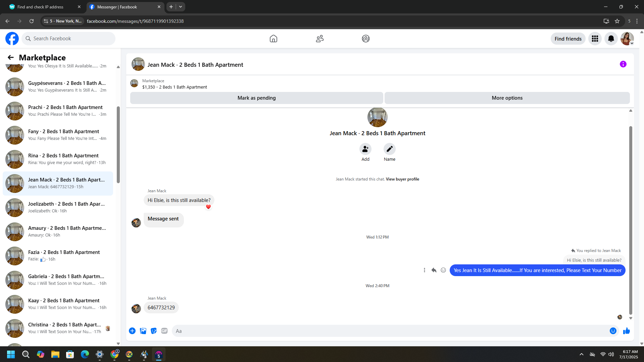Open the Prachi conversation

point(58,111)
